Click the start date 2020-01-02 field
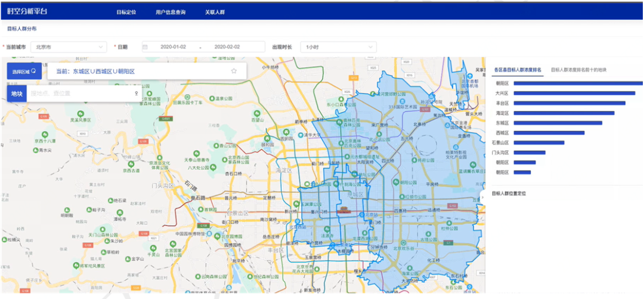Image resolution: width=644 pixels, height=299 pixels. click(175, 46)
